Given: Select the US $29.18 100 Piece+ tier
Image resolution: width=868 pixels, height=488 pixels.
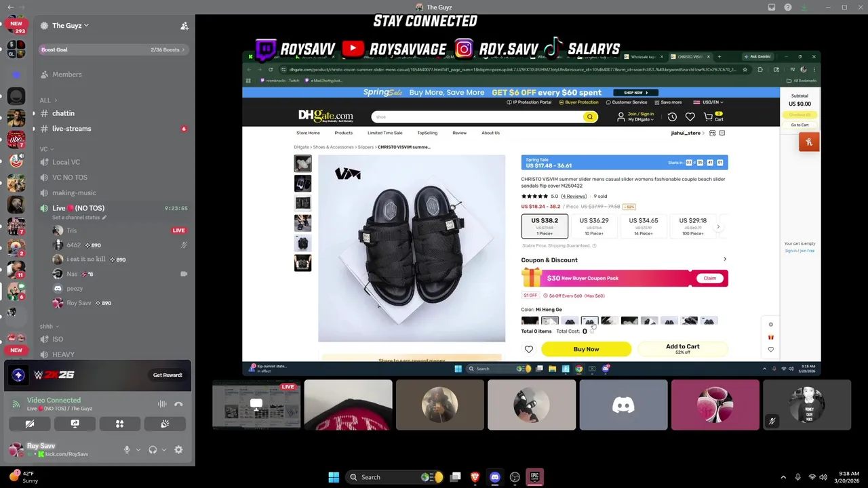Looking at the screenshot, I should (x=693, y=226).
